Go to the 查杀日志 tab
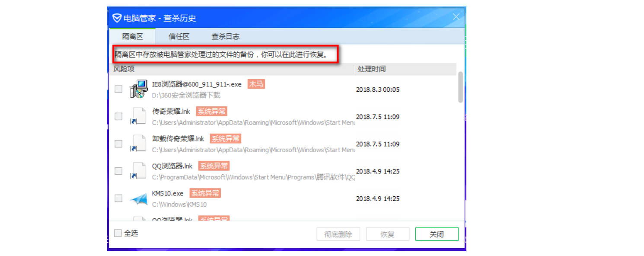Image resolution: width=644 pixels, height=256 pixels. [225, 36]
